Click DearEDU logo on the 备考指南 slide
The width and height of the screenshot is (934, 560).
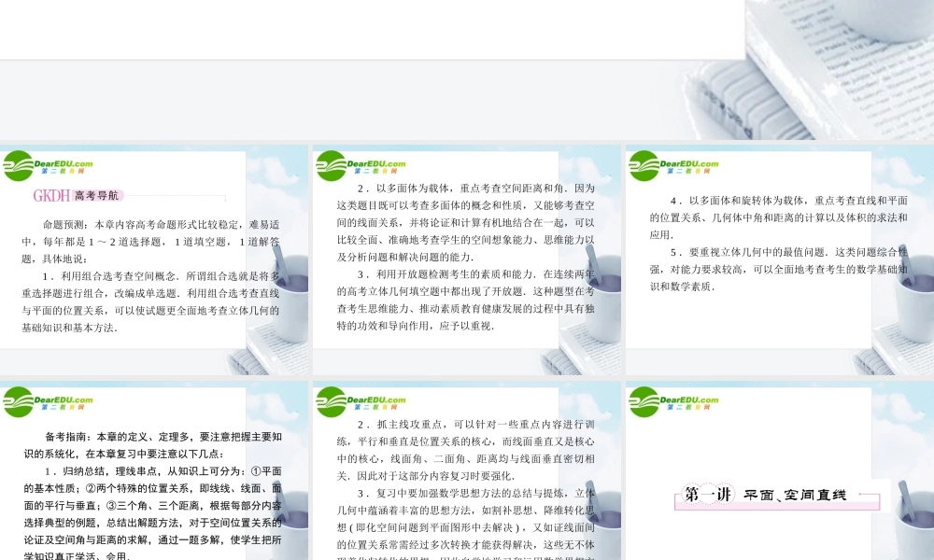tap(48, 402)
